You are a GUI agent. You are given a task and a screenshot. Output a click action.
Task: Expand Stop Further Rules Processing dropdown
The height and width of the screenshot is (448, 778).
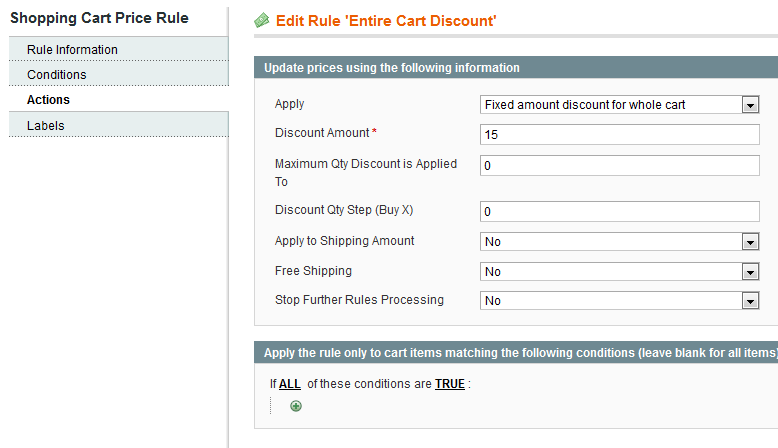(x=620, y=301)
